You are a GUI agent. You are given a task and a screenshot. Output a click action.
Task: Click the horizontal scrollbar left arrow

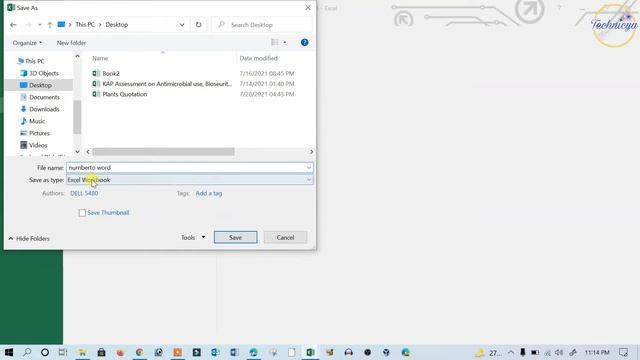[88, 152]
